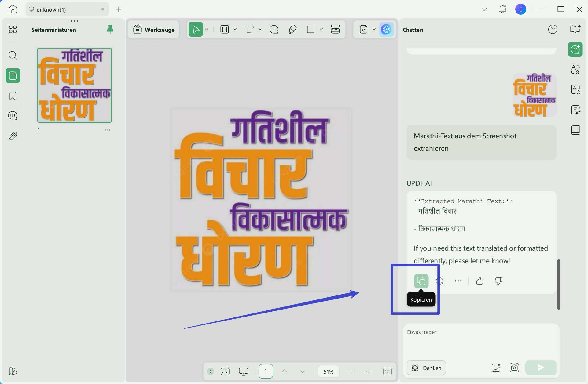Image resolution: width=588 pixels, height=384 pixels.
Task: Open the attachments paperclip panel
Action: pos(13,136)
